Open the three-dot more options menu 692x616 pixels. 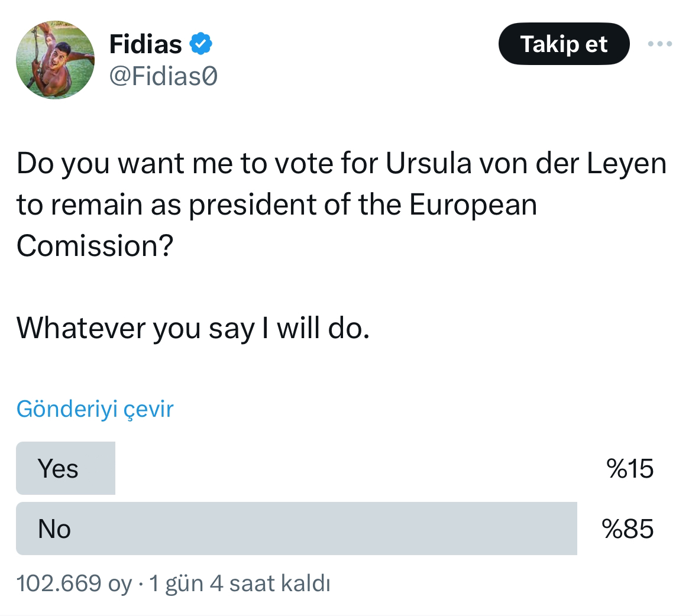pos(659,44)
